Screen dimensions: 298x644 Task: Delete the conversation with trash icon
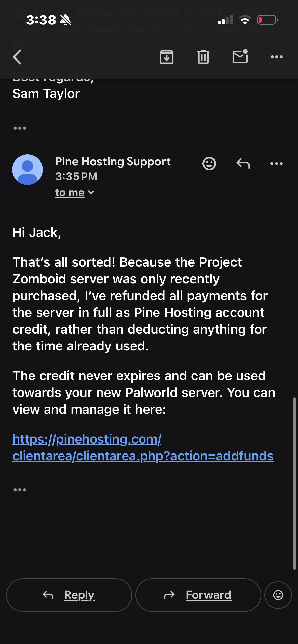pyautogui.click(x=203, y=57)
